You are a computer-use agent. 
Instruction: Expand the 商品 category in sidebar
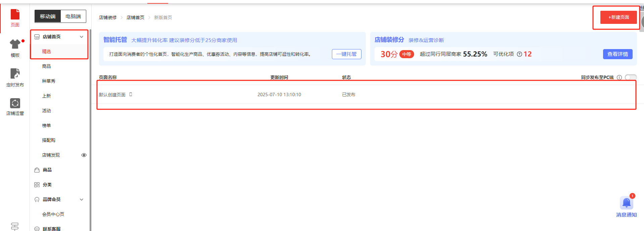[x=47, y=170]
